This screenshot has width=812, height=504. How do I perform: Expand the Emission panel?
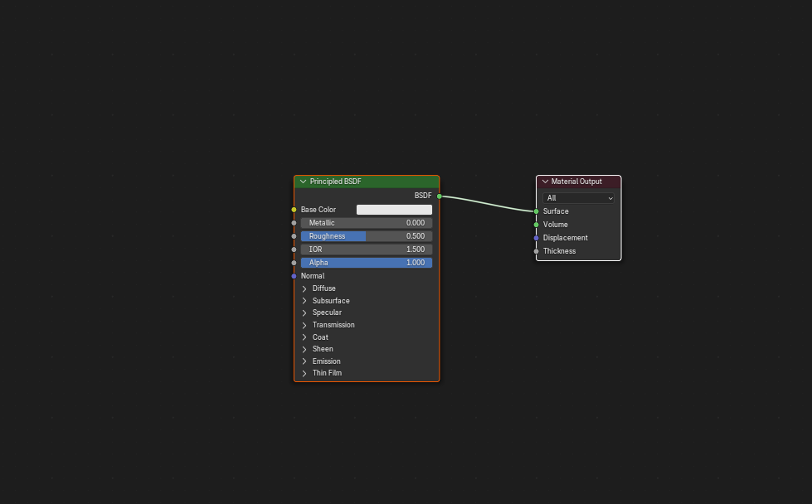pos(304,361)
